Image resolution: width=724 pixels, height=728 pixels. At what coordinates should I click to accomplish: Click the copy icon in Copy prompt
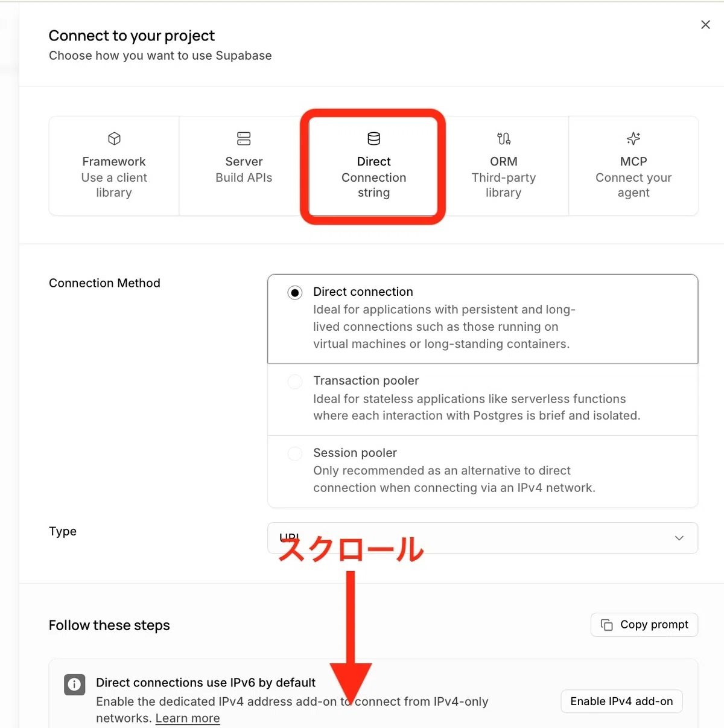click(x=606, y=625)
